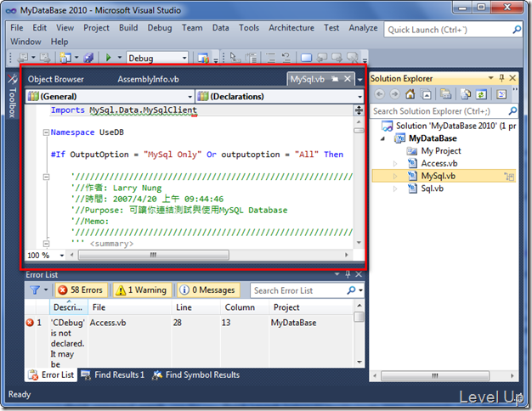
Task: Pin the Solution Explorer panel
Action: [x=501, y=78]
